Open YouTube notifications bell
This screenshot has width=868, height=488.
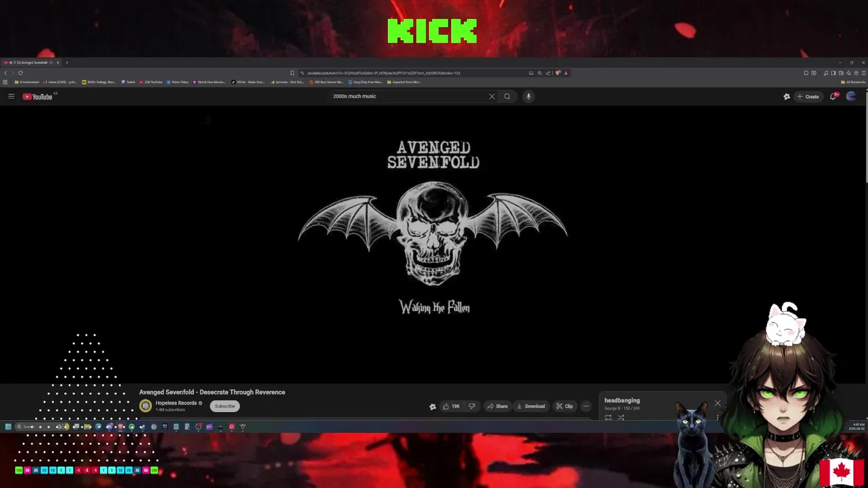tap(833, 96)
